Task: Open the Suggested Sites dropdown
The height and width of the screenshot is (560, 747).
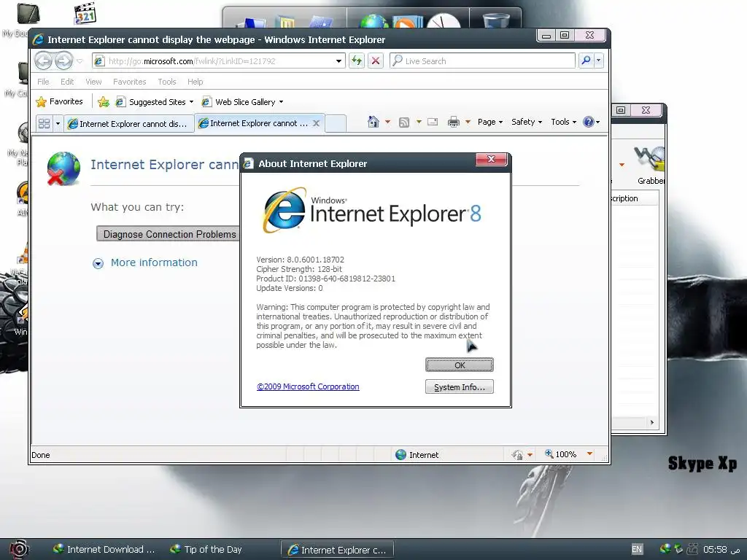Action: coord(192,102)
